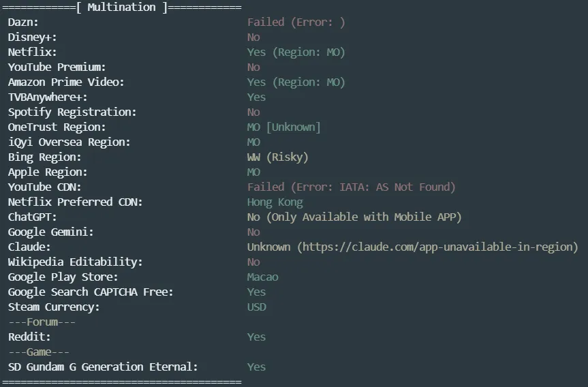Click the Google Gemini label

51,232
